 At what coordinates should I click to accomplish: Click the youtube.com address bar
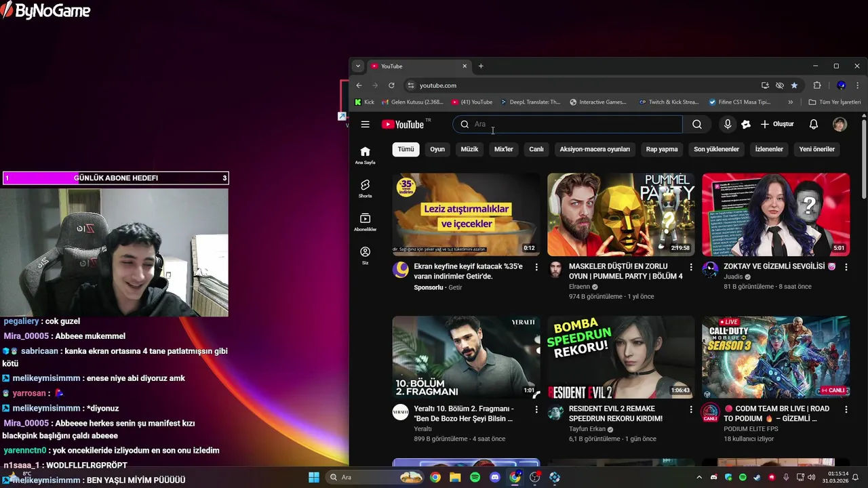(x=583, y=85)
